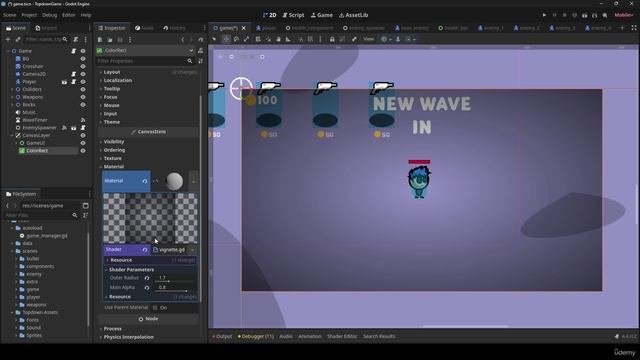Image resolution: width=640 pixels, height=360 pixels.
Task: Choose Move Mode tool in viewport toolbar
Action: click(x=226, y=39)
